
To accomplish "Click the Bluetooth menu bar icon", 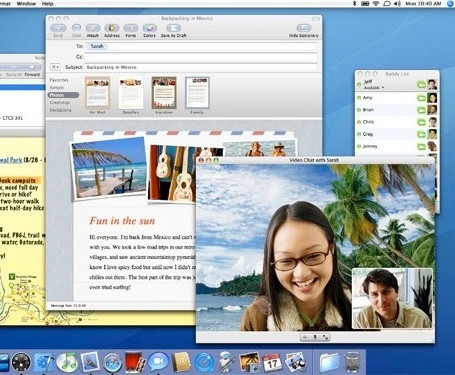I will coord(355,4).
